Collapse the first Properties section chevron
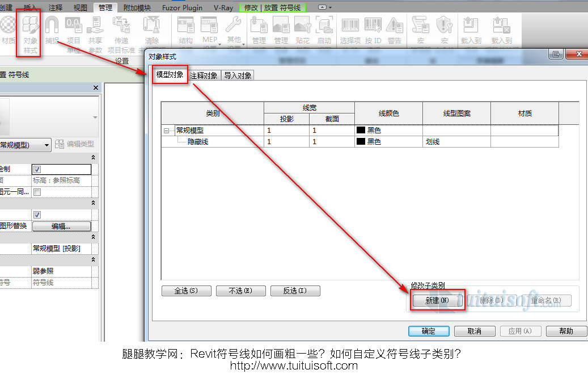588x378 pixels. coord(93,157)
